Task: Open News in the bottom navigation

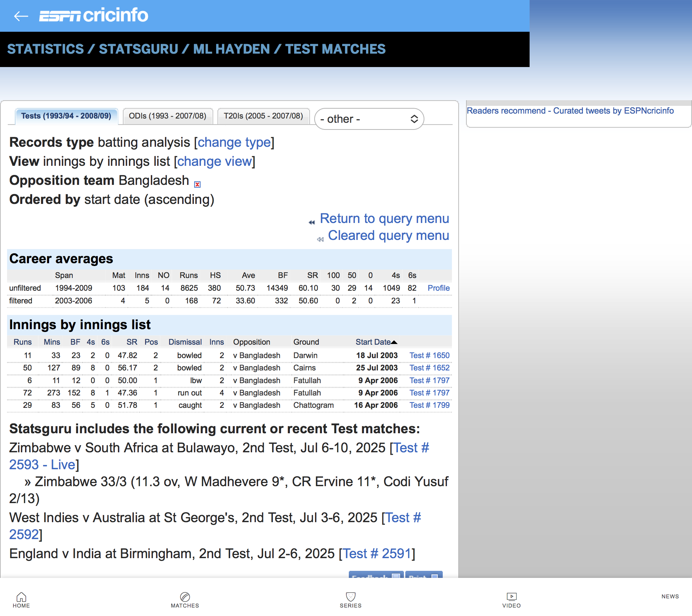Action: pyautogui.click(x=670, y=596)
